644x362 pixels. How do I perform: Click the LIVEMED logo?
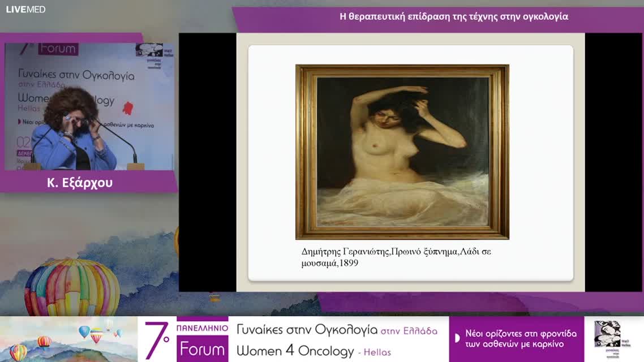25,9
